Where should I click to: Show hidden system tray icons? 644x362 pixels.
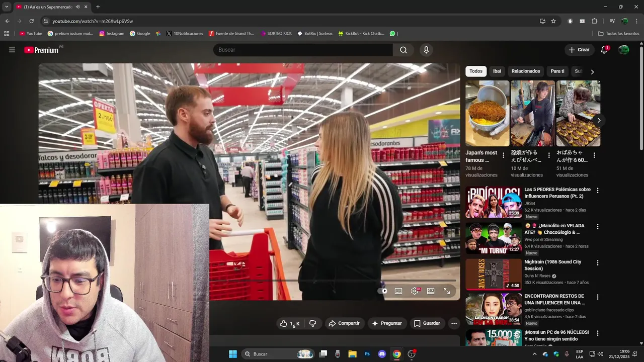[534, 354]
